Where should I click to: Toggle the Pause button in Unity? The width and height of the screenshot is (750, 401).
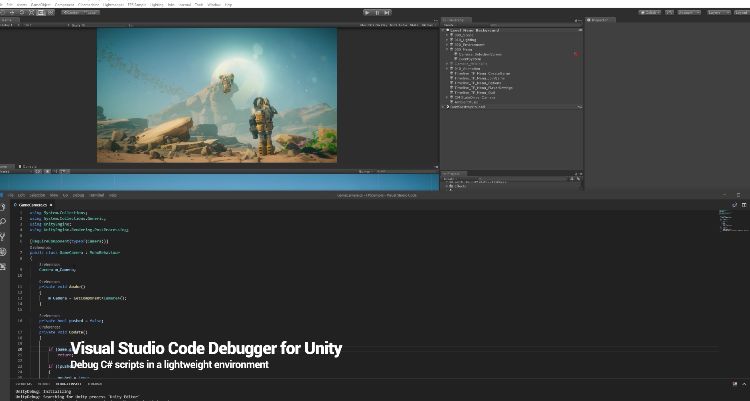pyautogui.click(x=377, y=12)
